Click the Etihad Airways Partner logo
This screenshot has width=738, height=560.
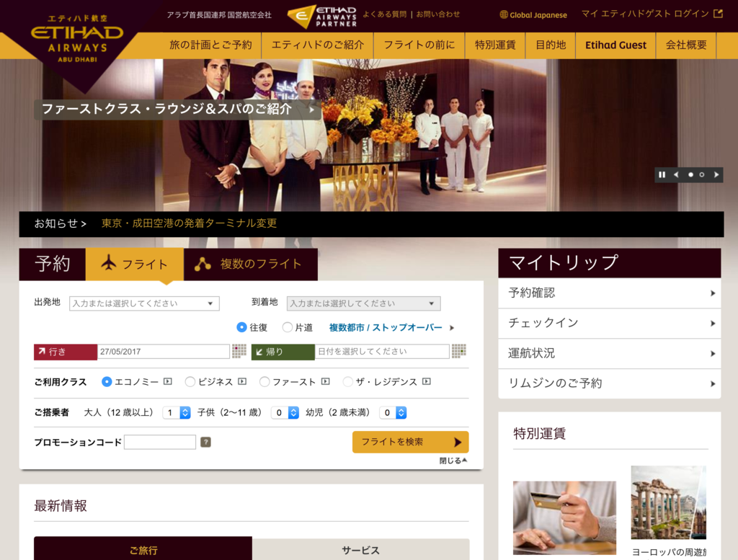[x=322, y=17]
